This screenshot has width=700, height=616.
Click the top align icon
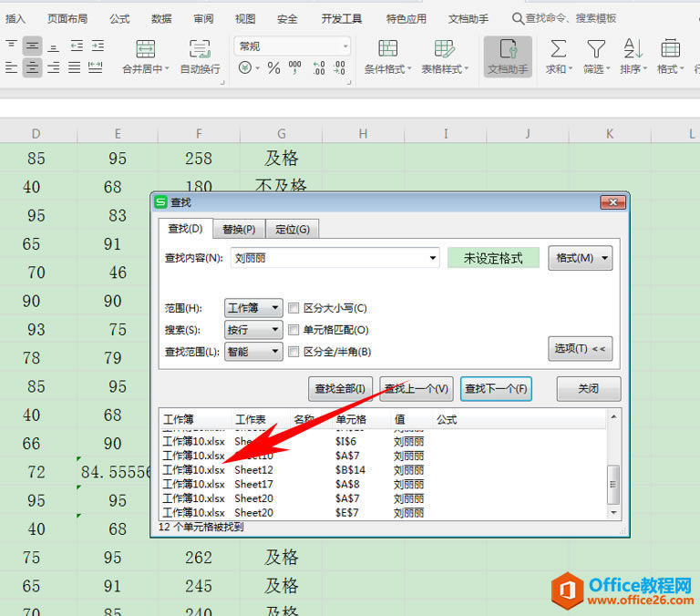click(x=11, y=46)
